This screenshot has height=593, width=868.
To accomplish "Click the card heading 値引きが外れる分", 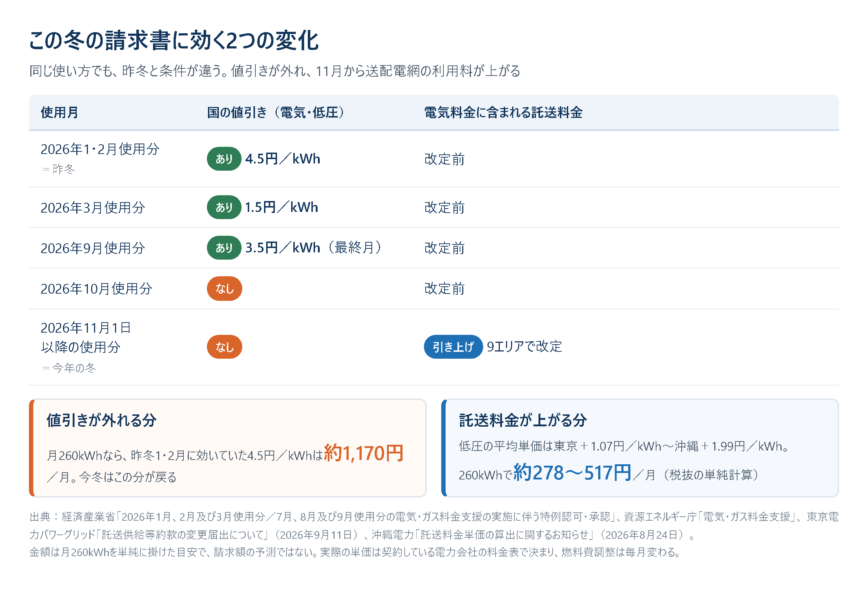I will 102,420.
